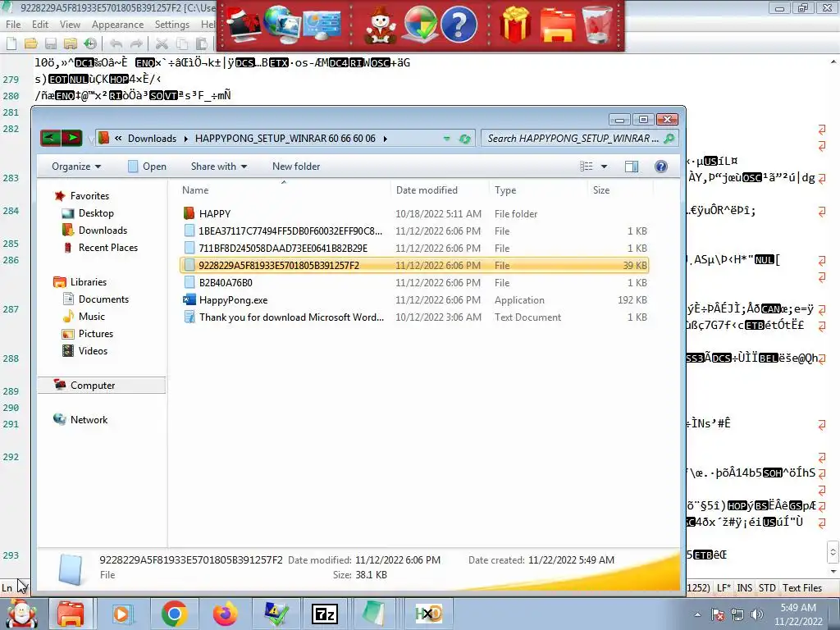Viewport: 840px width, 630px height.
Task: Select file 711BF8D245058DAAD73EE0641B82B29E
Action: click(x=414, y=249)
